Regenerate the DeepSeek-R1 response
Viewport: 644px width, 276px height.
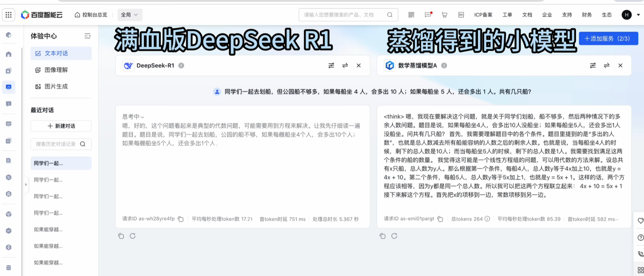click(133, 236)
